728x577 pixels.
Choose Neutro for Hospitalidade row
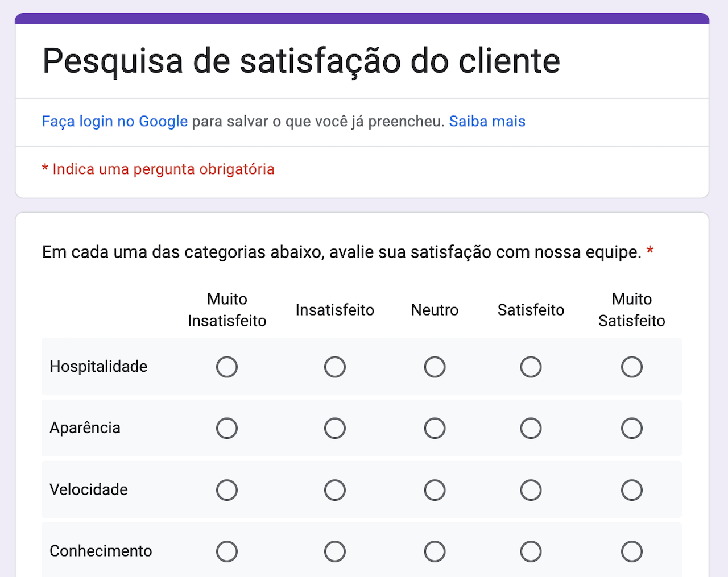pyautogui.click(x=435, y=367)
